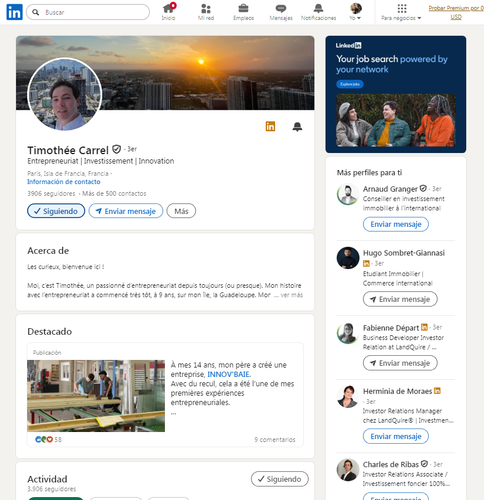
Task: Click the Destacado section heading
Action: pos(49,332)
